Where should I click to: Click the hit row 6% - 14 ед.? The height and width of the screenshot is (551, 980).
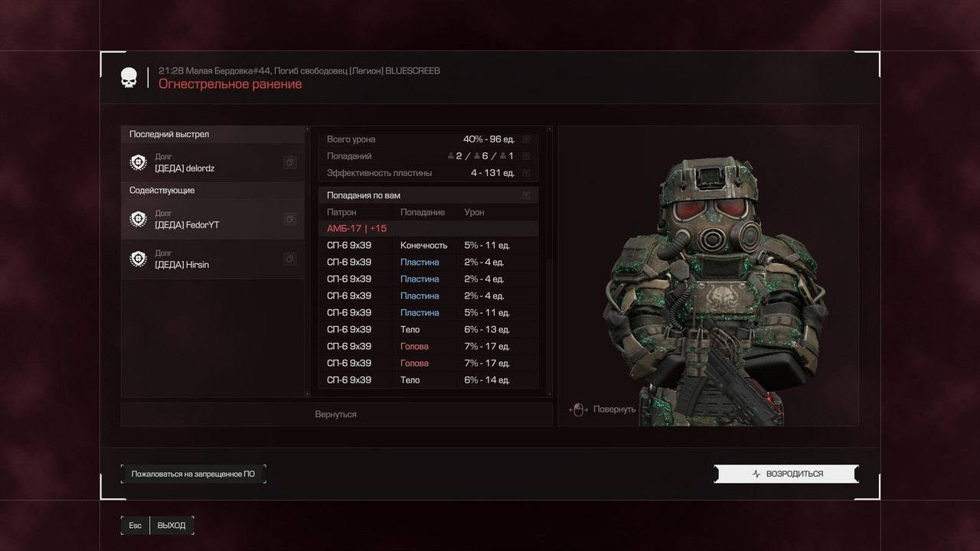(x=429, y=380)
